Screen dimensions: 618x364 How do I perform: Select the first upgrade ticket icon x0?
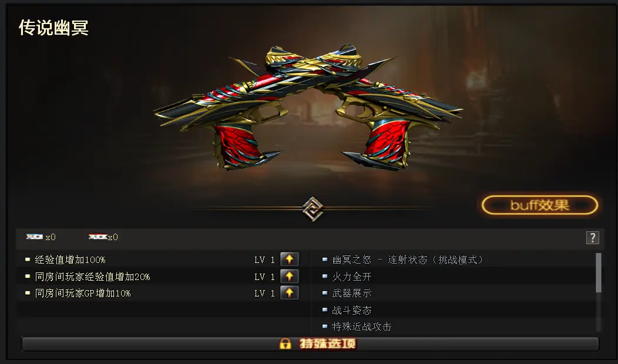click(35, 237)
